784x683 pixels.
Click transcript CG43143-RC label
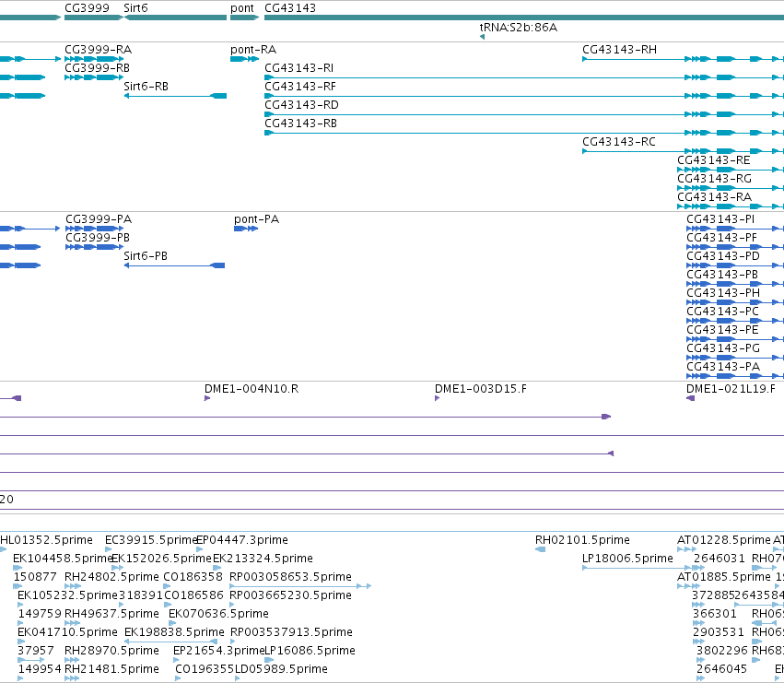click(619, 142)
